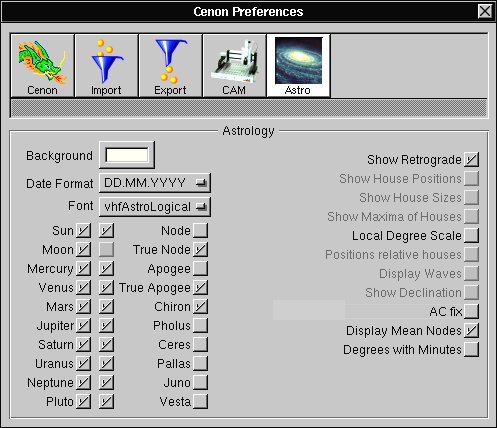Image resolution: width=497 pixels, height=428 pixels.
Task: Click the Astro galaxy icon
Action: (298, 66)
